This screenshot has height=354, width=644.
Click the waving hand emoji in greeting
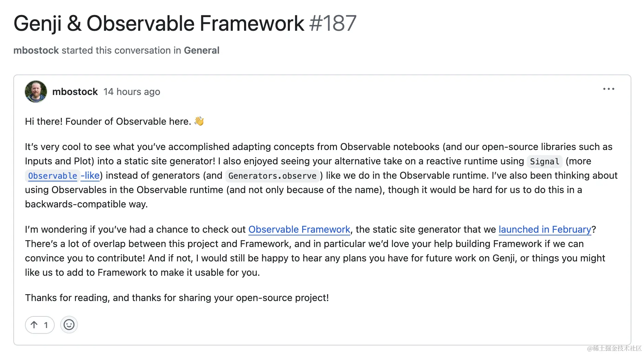pos(200,121)
